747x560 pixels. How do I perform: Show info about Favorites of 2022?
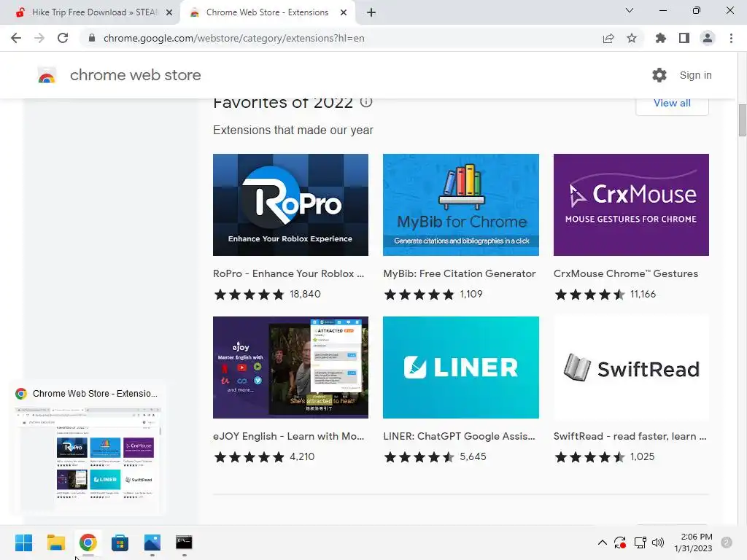[x=366, y=102]
